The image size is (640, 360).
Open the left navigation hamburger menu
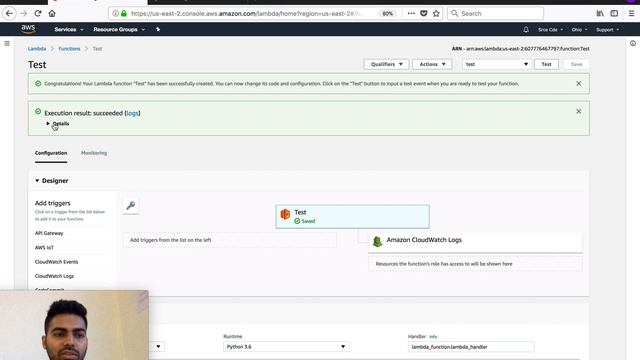[7, 43]
